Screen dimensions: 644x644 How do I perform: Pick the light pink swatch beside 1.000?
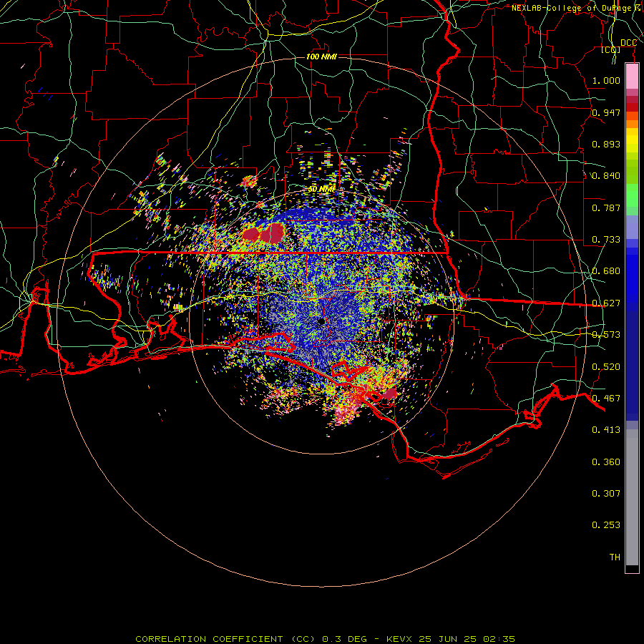point(632,77)
